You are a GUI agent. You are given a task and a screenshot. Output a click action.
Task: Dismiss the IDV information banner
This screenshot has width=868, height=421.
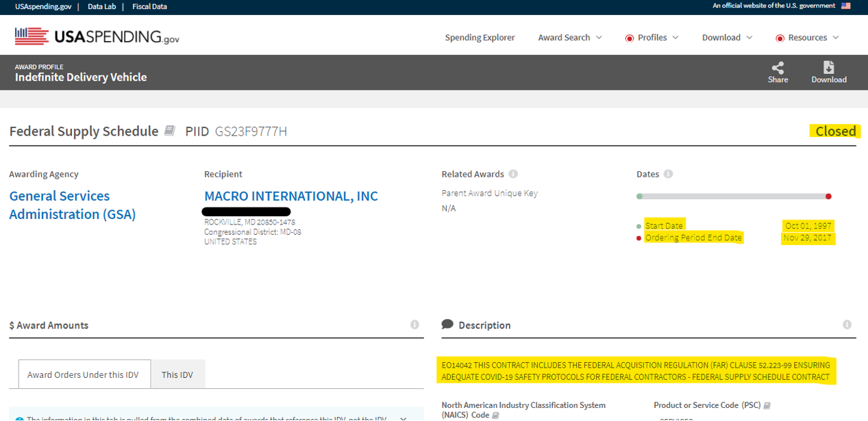click(x=404, y=418)
